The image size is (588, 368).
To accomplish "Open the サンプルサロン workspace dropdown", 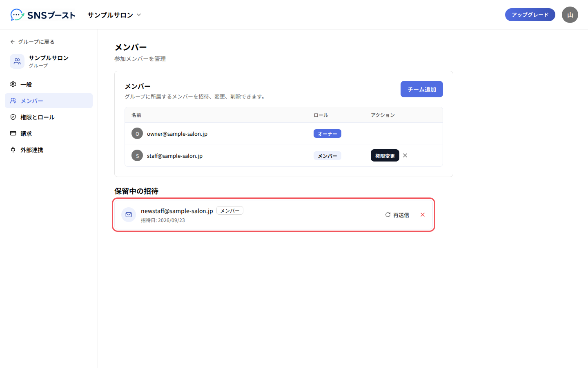I will (x=114, y=15).
